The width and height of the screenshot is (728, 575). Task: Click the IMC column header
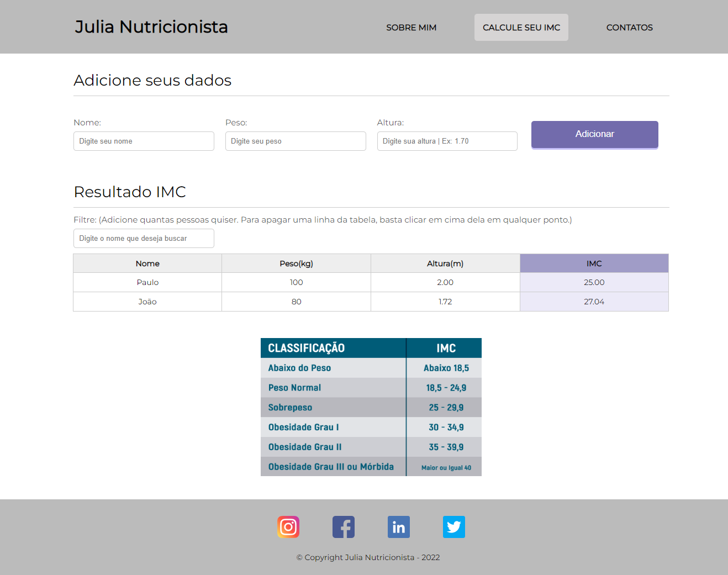[594, 263]
